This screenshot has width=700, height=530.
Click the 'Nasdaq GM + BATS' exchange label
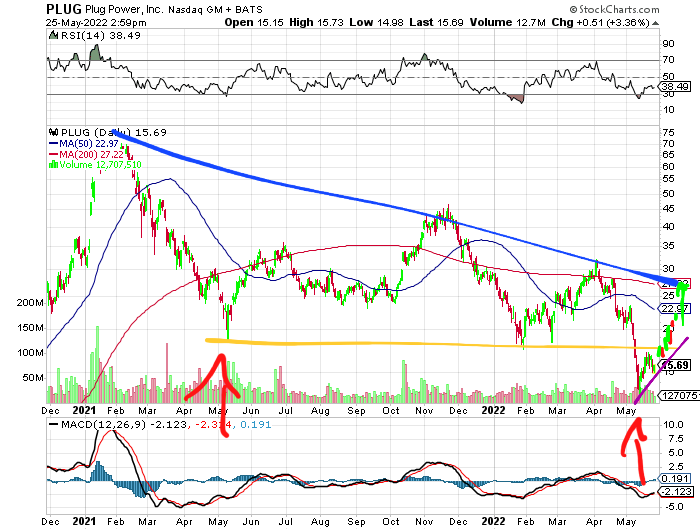[215, 9]
